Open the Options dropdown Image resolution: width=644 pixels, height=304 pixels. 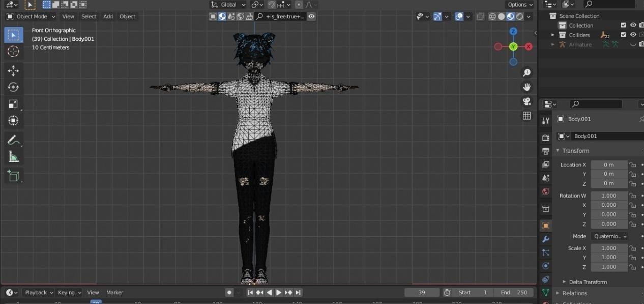point(520,5)
